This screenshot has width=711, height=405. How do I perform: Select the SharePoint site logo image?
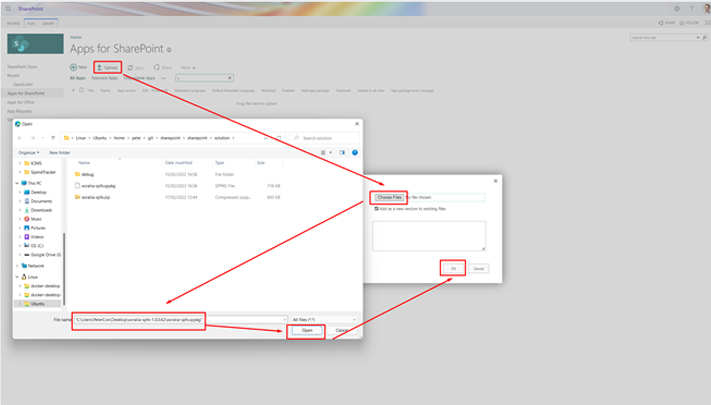[35, 44]
